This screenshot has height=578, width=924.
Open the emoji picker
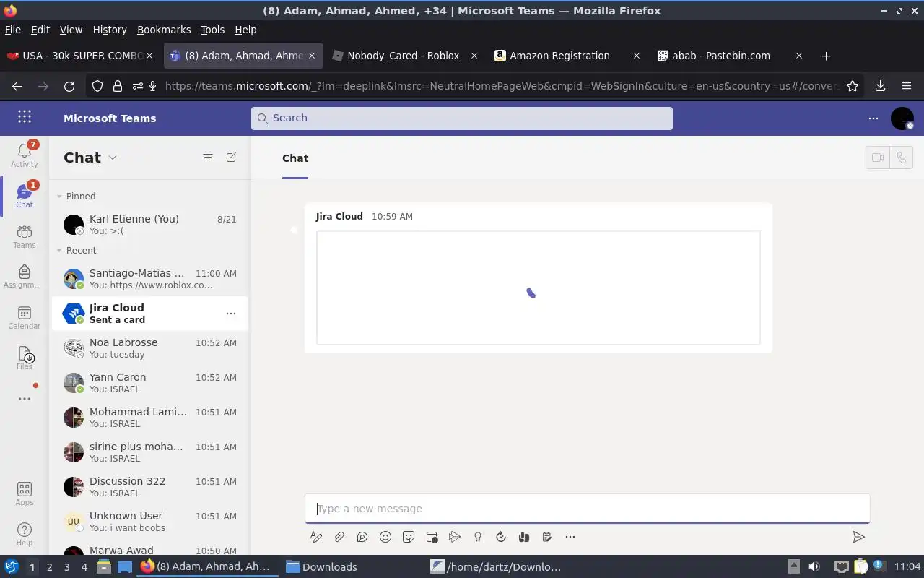coord(385,537)
